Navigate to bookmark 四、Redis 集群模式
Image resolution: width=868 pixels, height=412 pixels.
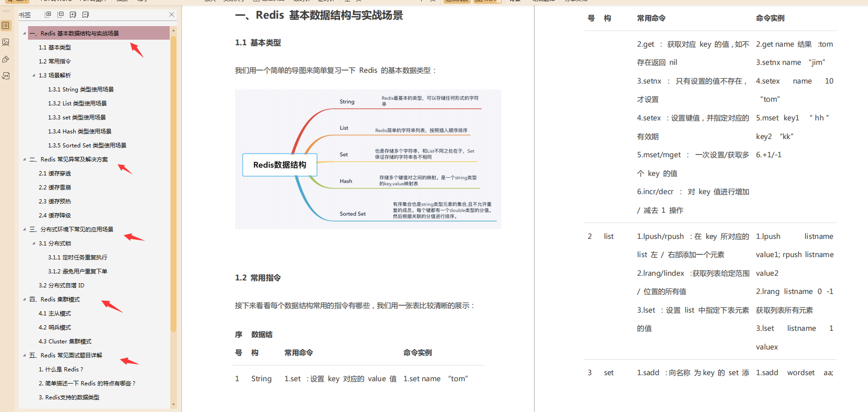coord(55,300)
